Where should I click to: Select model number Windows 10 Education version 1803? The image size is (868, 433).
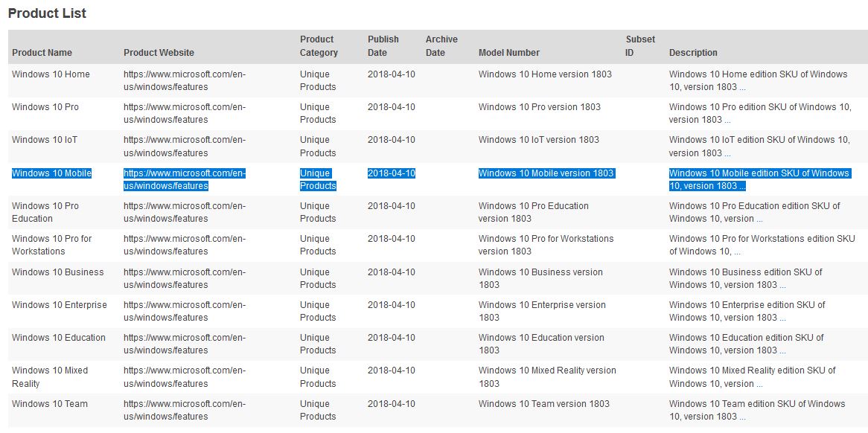pos(541,344)
